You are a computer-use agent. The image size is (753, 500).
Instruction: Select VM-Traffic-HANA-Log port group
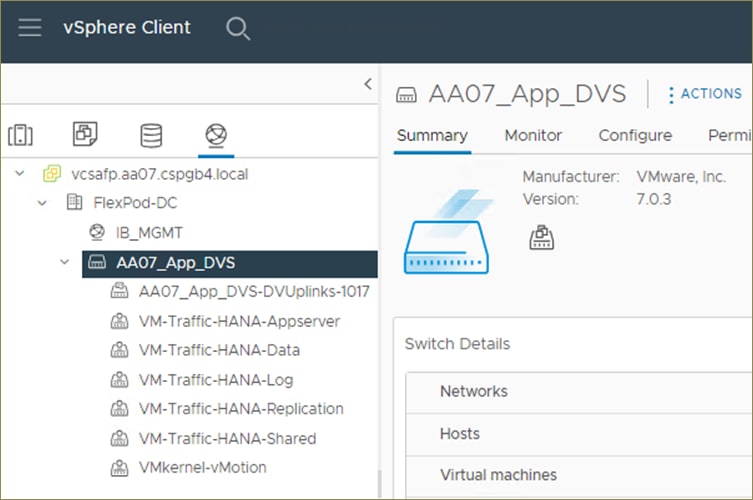coord(216,380)
